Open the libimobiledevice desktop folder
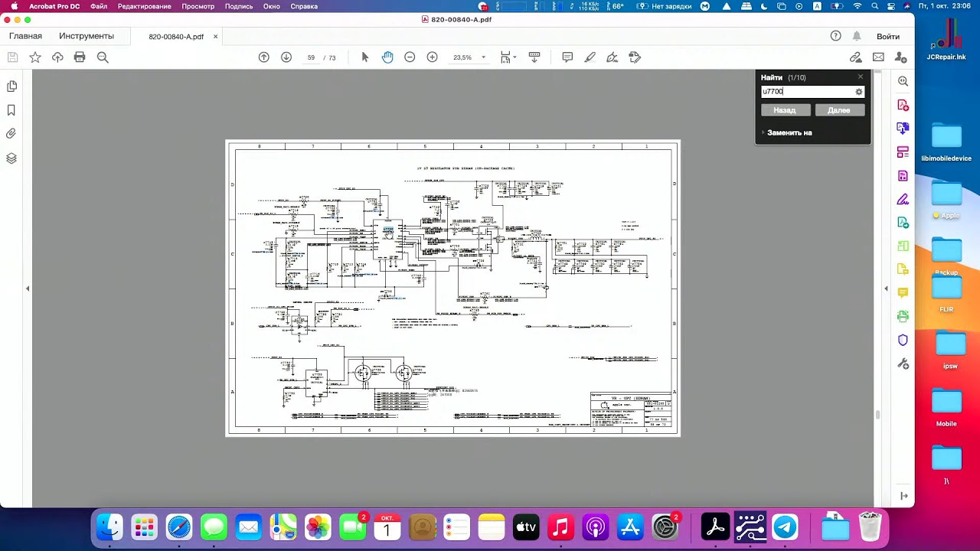Screen dimensions: 980x551 click(946, 143)
